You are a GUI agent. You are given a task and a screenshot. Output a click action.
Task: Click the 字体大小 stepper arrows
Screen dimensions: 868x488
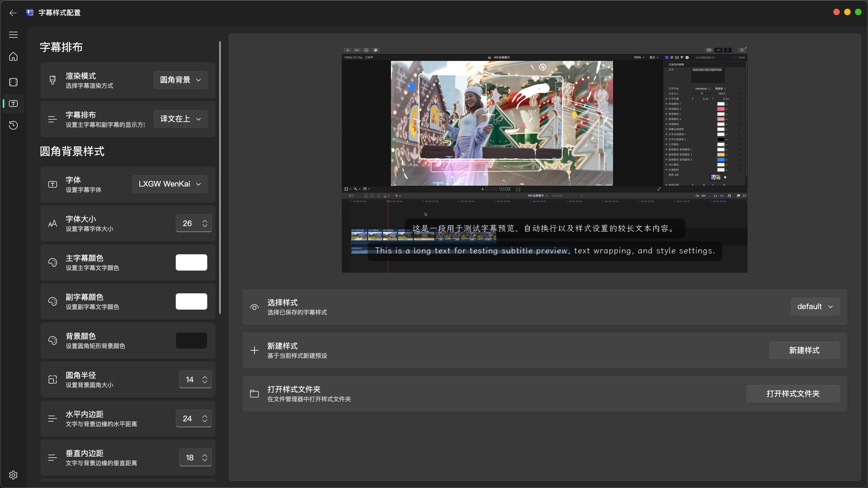click(x=205, y=223)
